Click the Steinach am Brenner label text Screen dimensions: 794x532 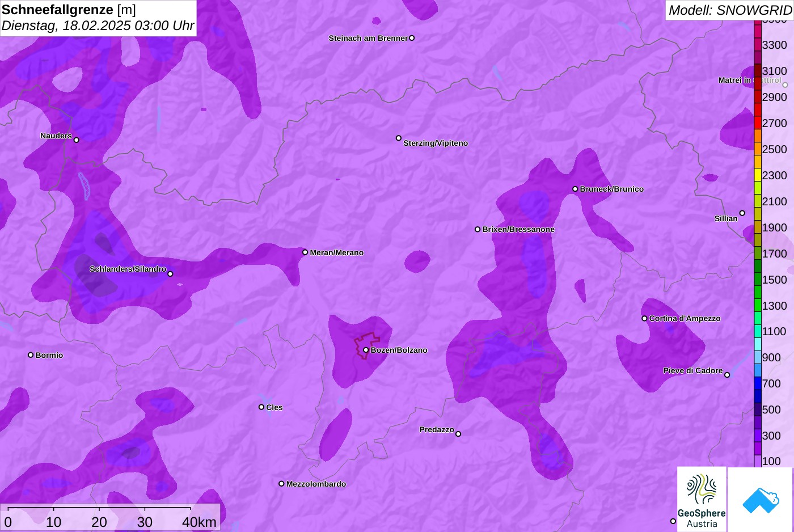coord(368,39)
